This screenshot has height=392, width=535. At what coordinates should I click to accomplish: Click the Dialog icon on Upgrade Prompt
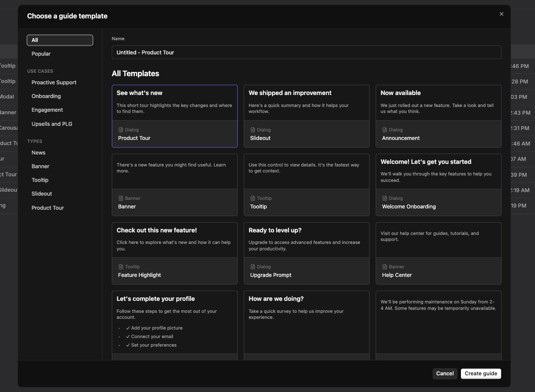tap(253, 267)
